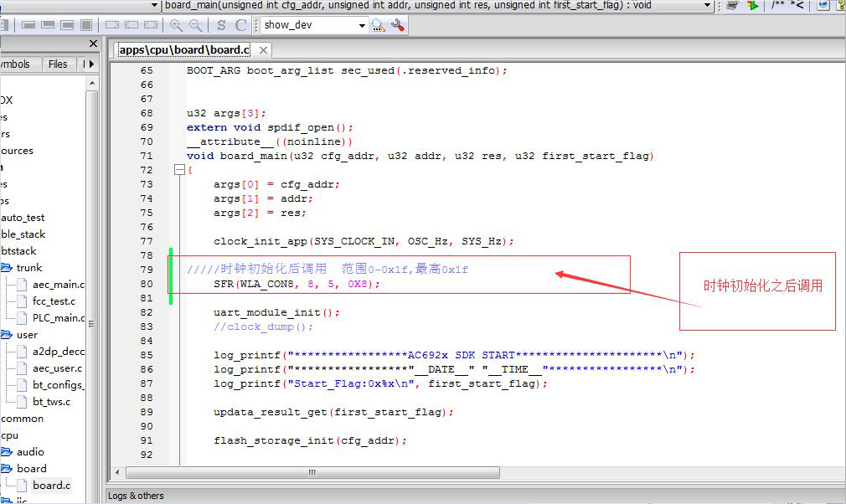Open PLC_main.c from the tree
The image size is (846, 504).
59,318
